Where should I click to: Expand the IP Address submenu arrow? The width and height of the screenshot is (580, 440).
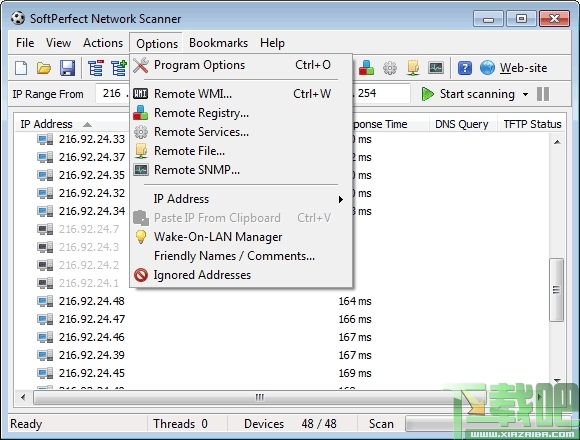pos(341,200)
